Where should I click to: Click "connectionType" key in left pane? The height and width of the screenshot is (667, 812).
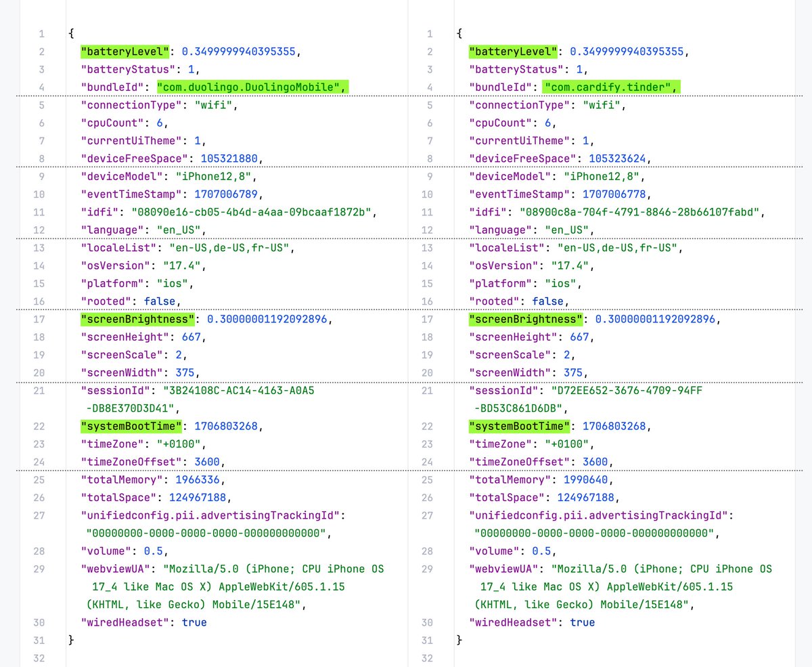pyautogui.click(x=131, y=105)
